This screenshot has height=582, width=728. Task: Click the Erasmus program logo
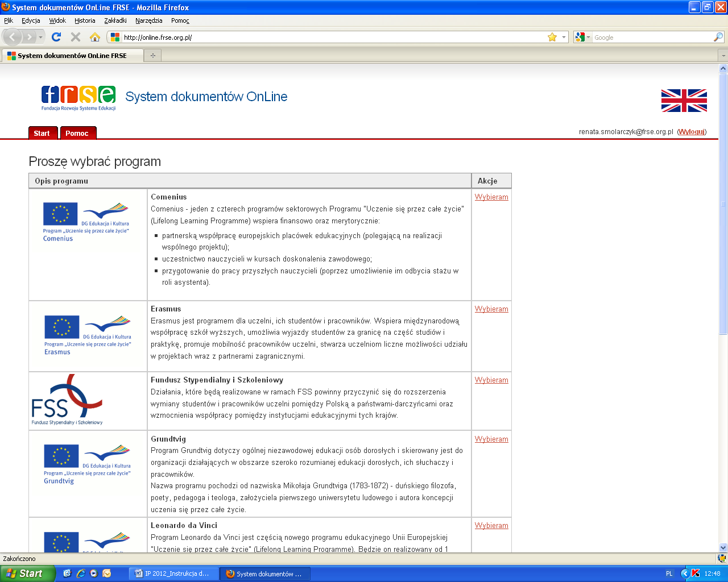88,335
